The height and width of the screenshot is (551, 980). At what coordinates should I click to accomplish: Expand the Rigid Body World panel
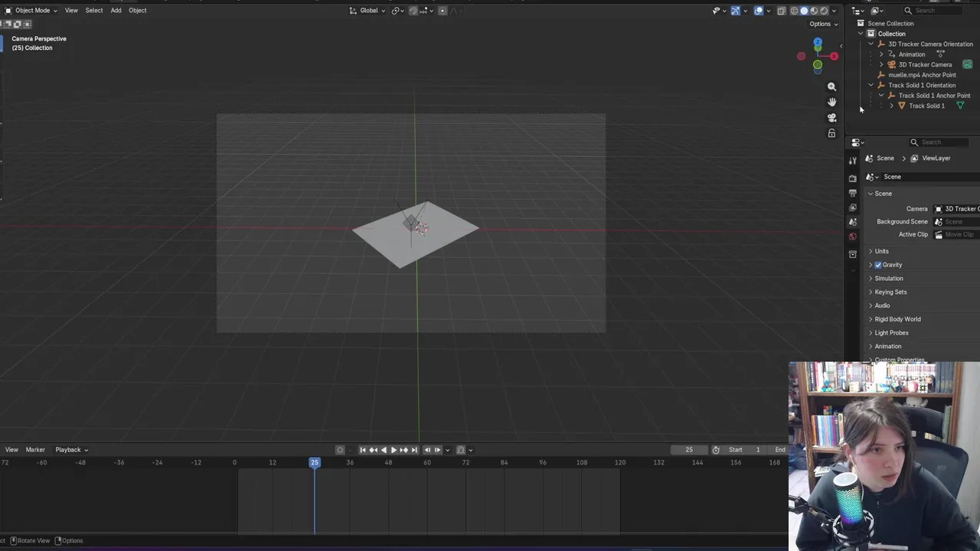[897, 319]
